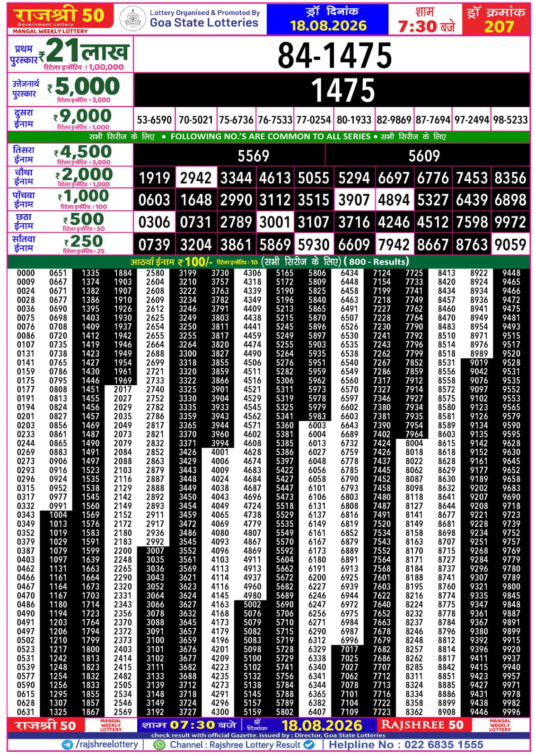Viewport: 535px width, 756px height.
Task: Click third prize number 5609
Action: (x=424, y=156)
